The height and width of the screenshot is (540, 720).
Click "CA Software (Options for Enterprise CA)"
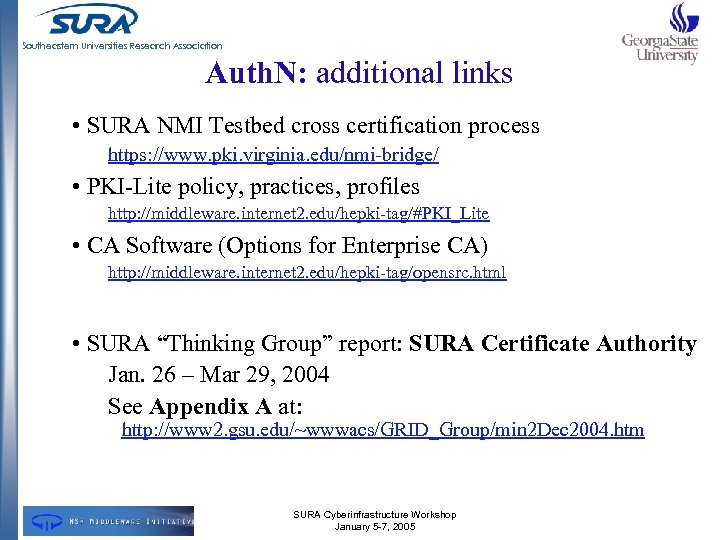point(287,246)
